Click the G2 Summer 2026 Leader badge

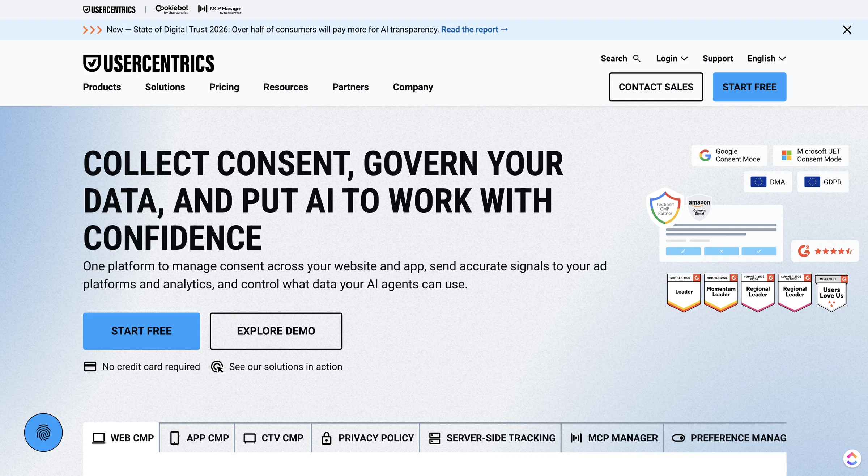[684, 292]
